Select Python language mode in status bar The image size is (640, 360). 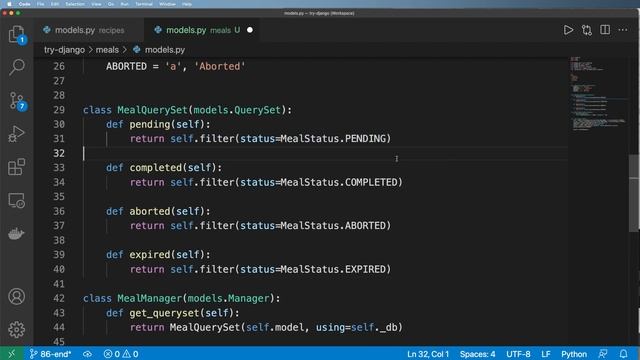[x=574, y=354]
